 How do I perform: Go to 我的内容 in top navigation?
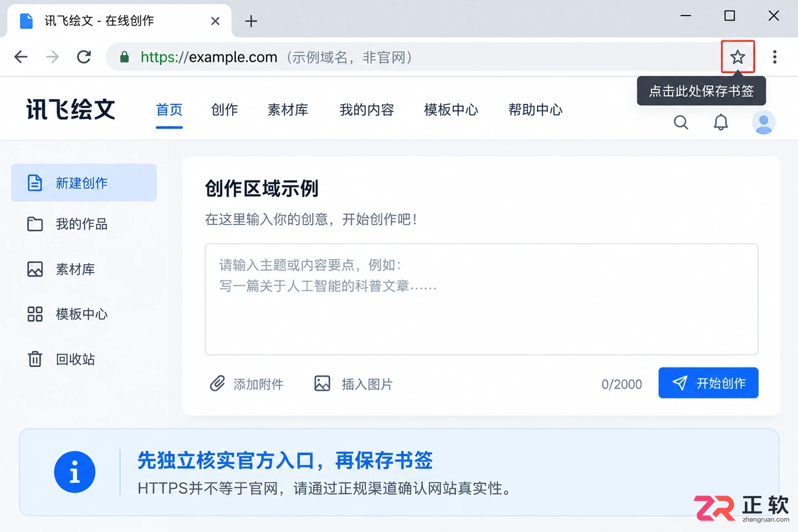(x=367, y=110)
